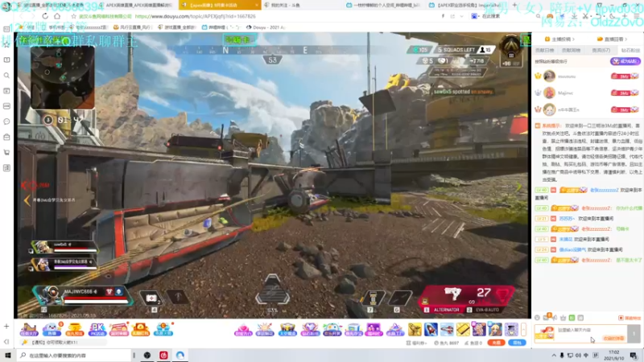644x362 pixels.
Task: Switch to 贵宾(57) tab
Action: [601, 50]
